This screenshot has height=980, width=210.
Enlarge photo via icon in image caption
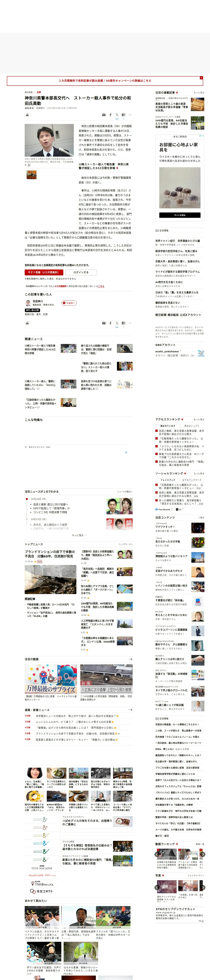pyautogui.click(x=29, y=165)
